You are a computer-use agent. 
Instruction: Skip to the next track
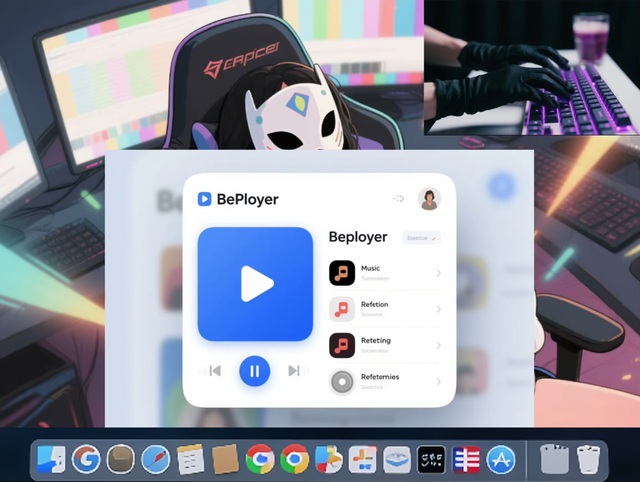click(x=294, y=371)
